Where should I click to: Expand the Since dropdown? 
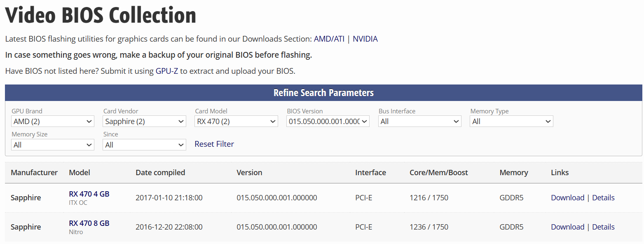[x=144, y=145]
